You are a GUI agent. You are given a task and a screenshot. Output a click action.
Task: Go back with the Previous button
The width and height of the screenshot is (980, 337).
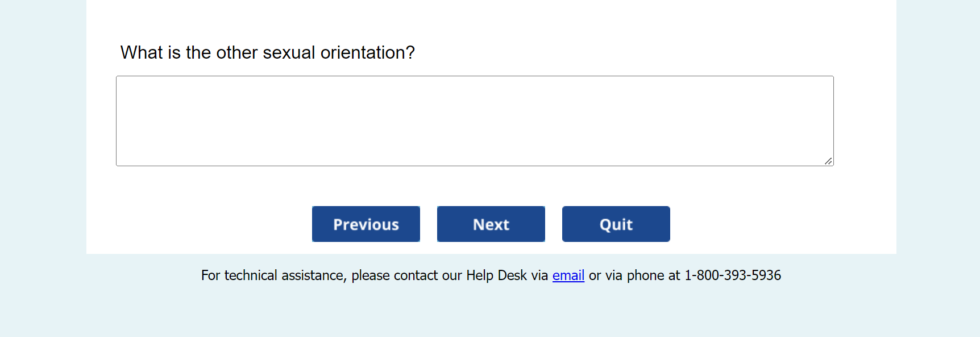366,224
